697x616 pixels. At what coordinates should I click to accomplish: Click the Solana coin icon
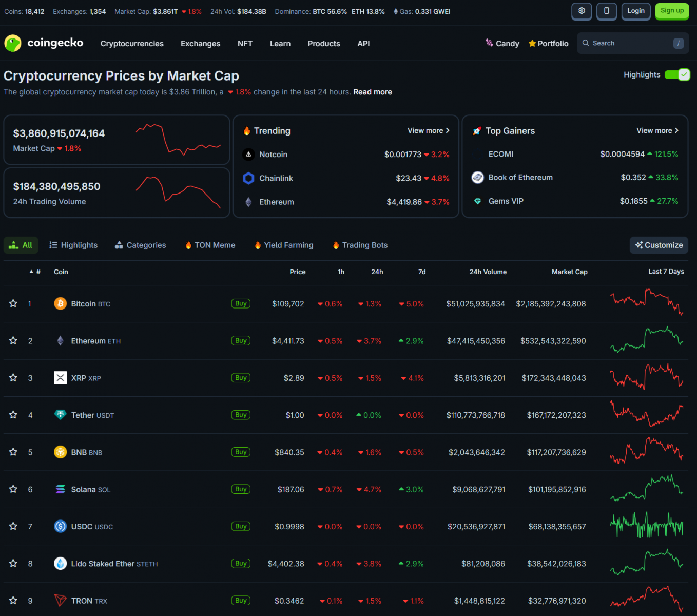[x=60, y=489]
